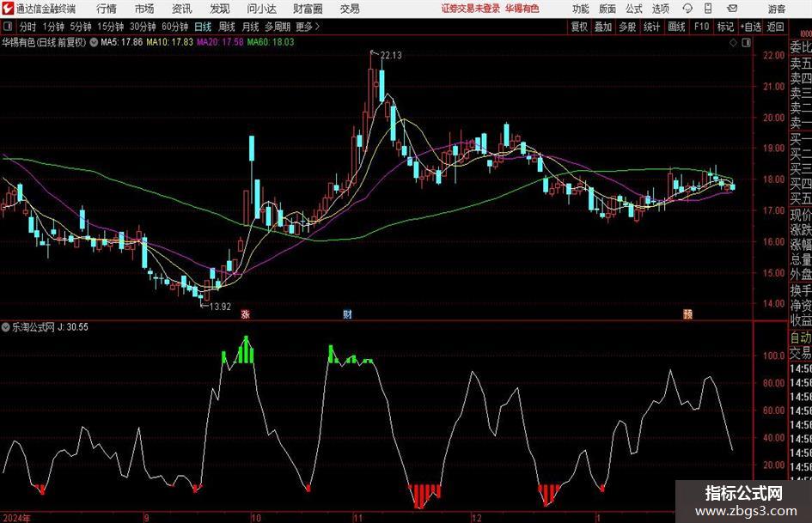The height and width of the screenshot is (523, 812).
Task: Click the 标记 mark button
Action: point(725,27)
